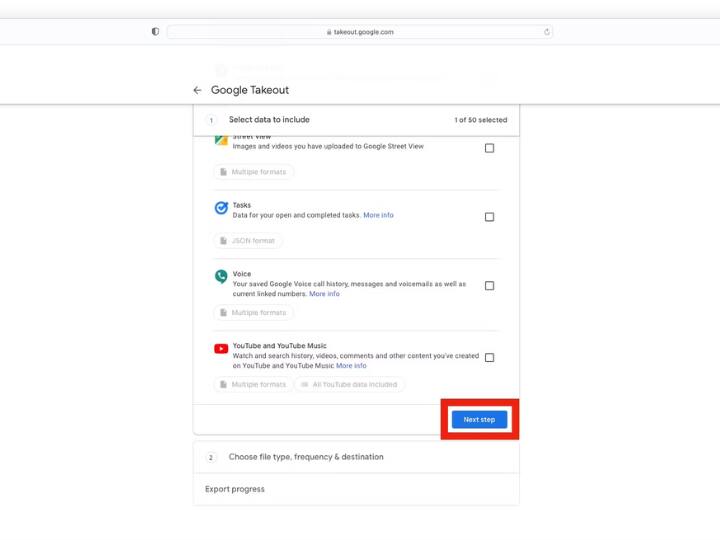This screenshot has height=540, width=720.
Task: Tick the Voice checkbox
Action: [489, 286]
